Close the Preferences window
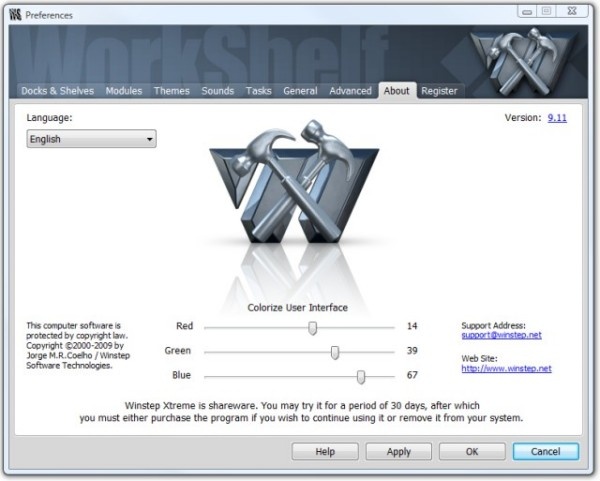Screen dimensions: 600x481 [x=572, y=11]
